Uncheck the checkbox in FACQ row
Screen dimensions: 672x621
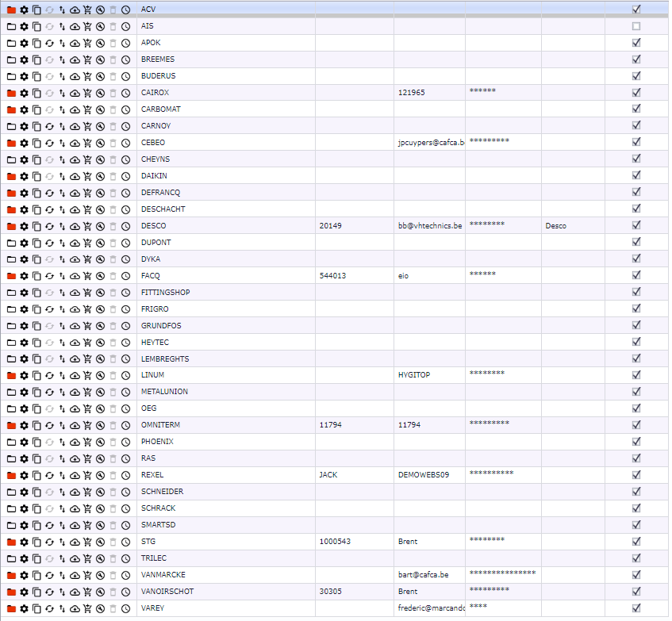tap(636, 275)
